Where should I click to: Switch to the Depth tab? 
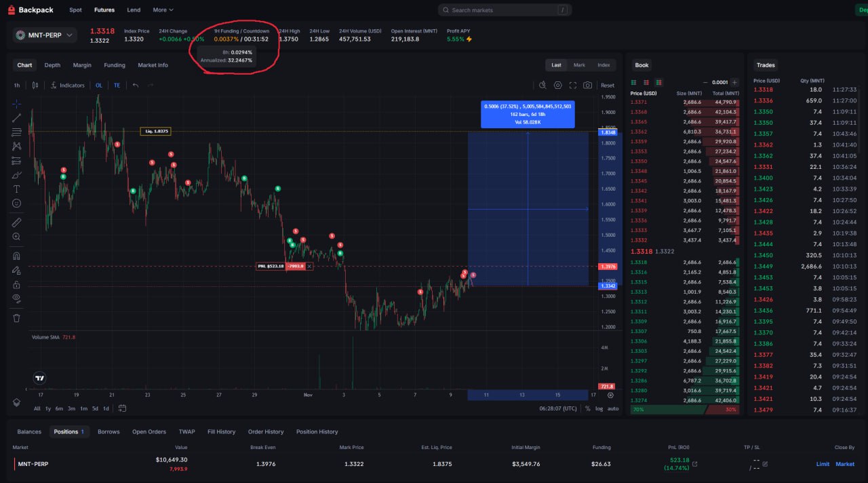[x=52, y=65]
